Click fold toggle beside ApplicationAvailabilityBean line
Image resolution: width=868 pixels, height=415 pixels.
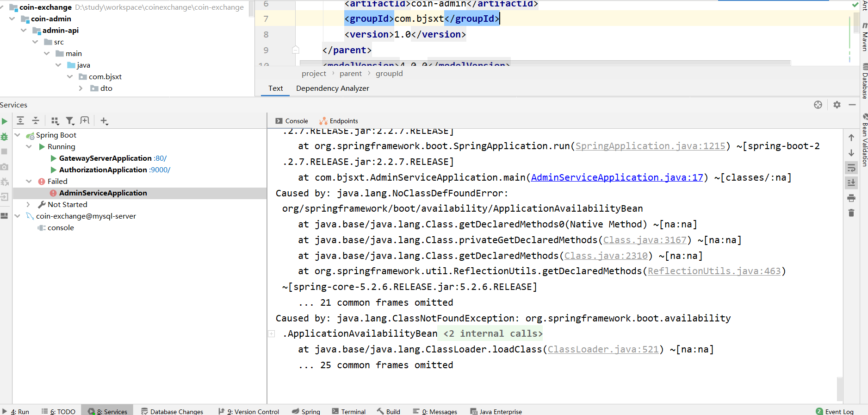[272, 333]
